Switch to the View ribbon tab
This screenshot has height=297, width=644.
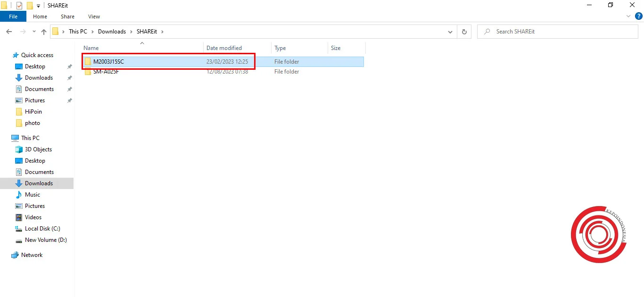pos(94,16)
